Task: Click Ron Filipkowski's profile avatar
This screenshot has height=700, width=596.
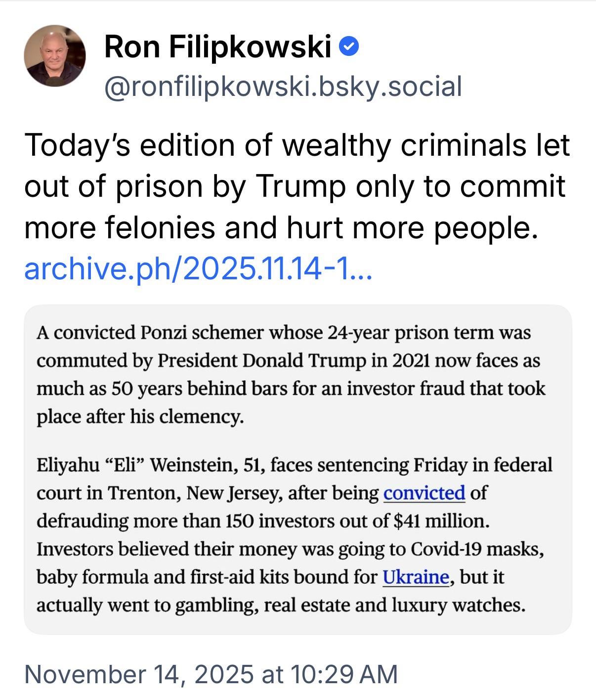Action: click(54, 56)
